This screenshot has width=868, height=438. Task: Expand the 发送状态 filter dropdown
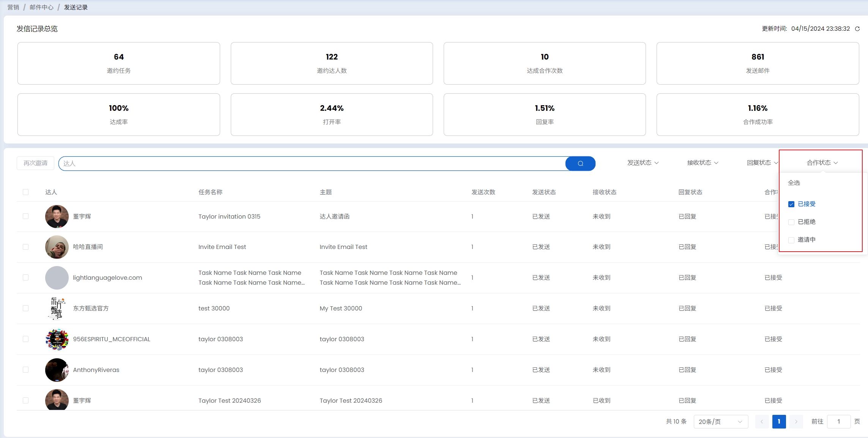coord(643,163)
